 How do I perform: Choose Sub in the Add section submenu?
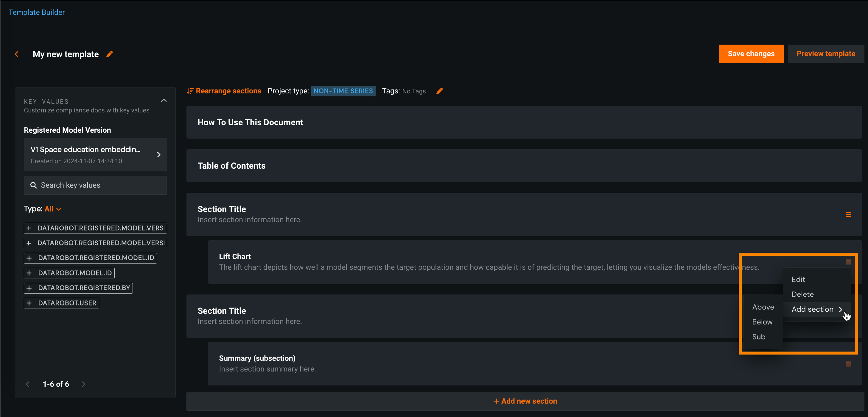(x=758, y=337)
